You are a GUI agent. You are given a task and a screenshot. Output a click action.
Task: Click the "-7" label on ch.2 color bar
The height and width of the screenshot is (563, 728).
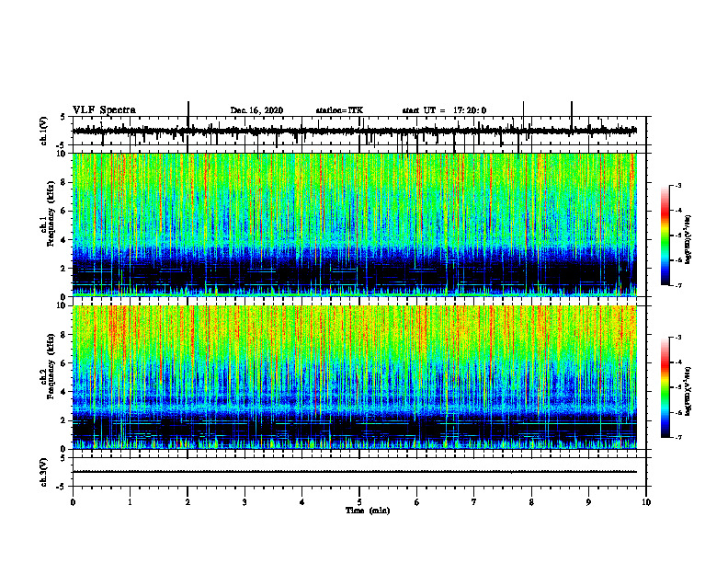(677, 438)
